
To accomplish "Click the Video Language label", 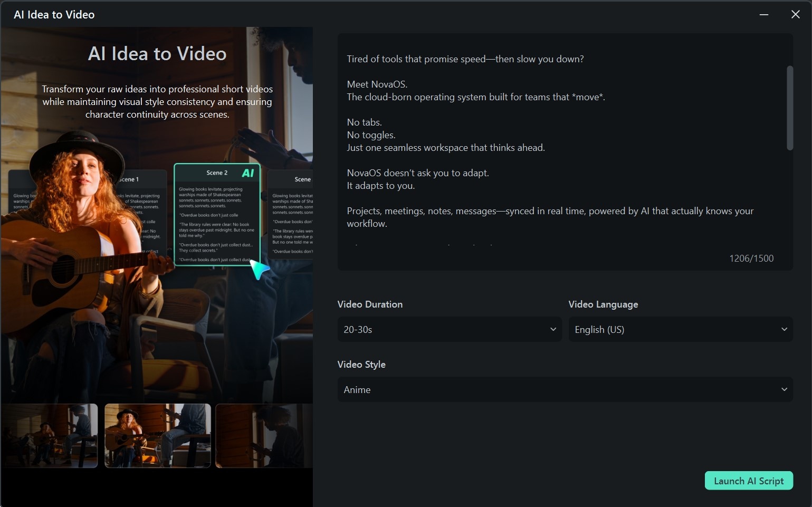I will 603,304.
